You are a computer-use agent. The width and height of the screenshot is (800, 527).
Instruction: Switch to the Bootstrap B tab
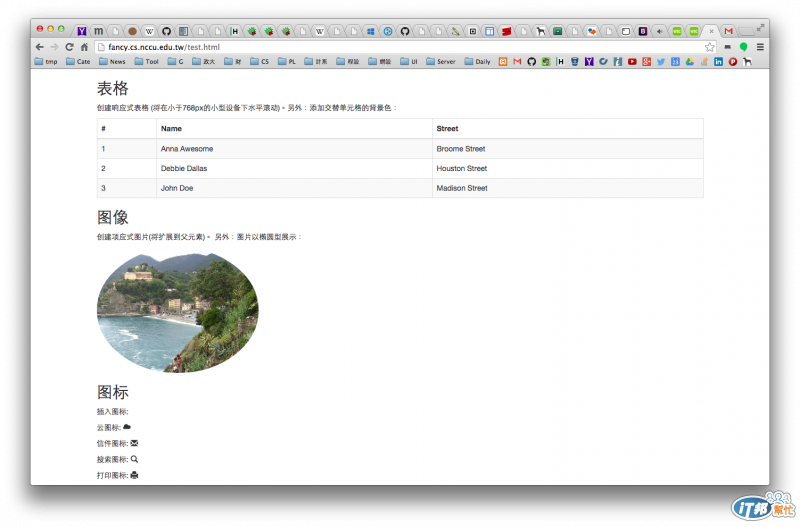[643, 31]
